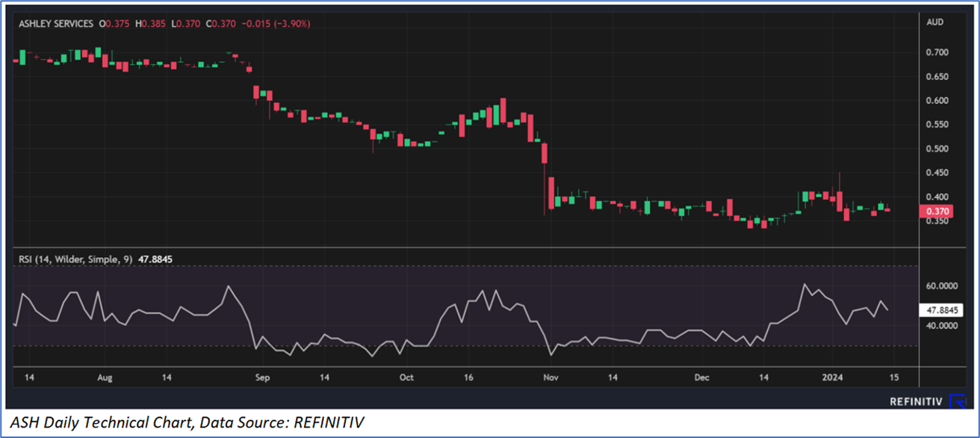Click the ASHLEY SERVICES symbol label

click(57, 24)
